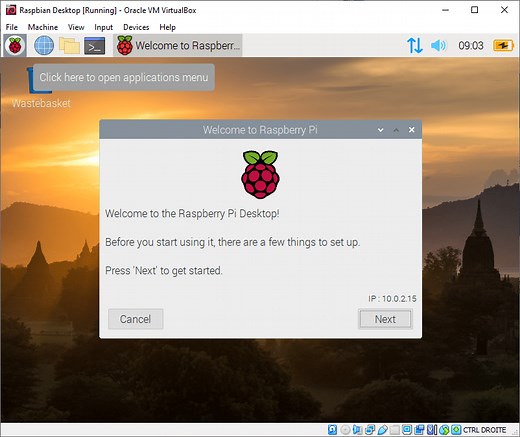Image resolution: width=520 pixels, height=437 pixels.
Task: Click Cancel in the Welcome dialog
Action: pyautogui.click(x=135, y=319)
